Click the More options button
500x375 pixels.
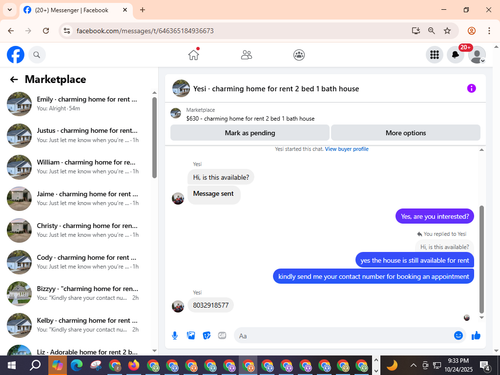(x=406, y=133)
